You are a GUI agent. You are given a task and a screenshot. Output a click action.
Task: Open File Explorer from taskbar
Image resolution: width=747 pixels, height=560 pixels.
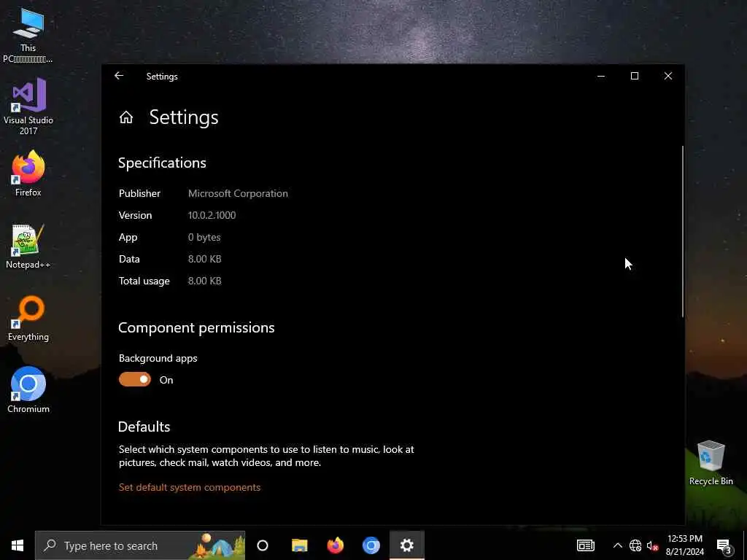pos(300,545)
